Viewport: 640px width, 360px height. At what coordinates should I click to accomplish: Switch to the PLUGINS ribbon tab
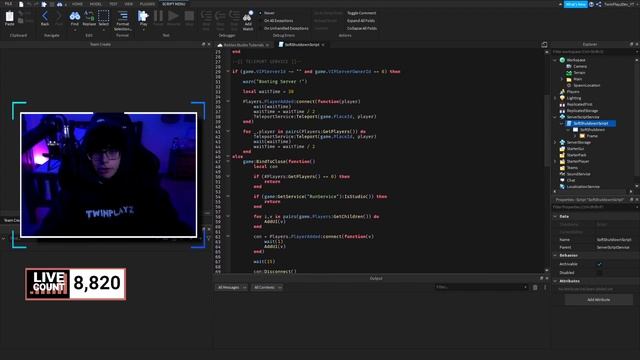click(x=147, y=4)
